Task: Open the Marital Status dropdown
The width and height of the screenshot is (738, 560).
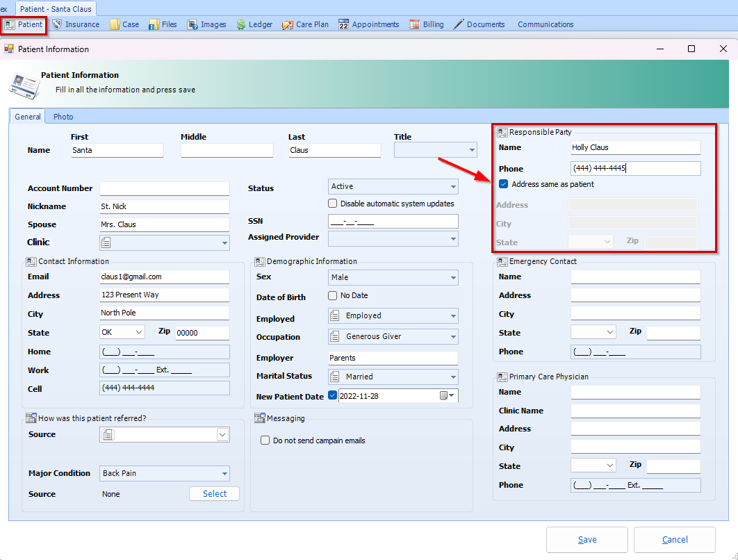Action: pos(453,377)
